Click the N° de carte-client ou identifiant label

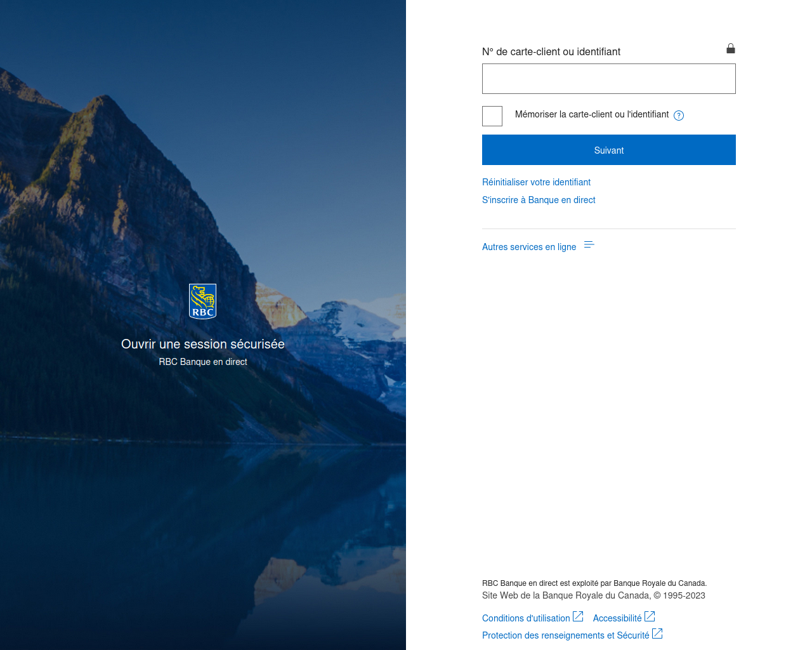(x=551, y=52)
